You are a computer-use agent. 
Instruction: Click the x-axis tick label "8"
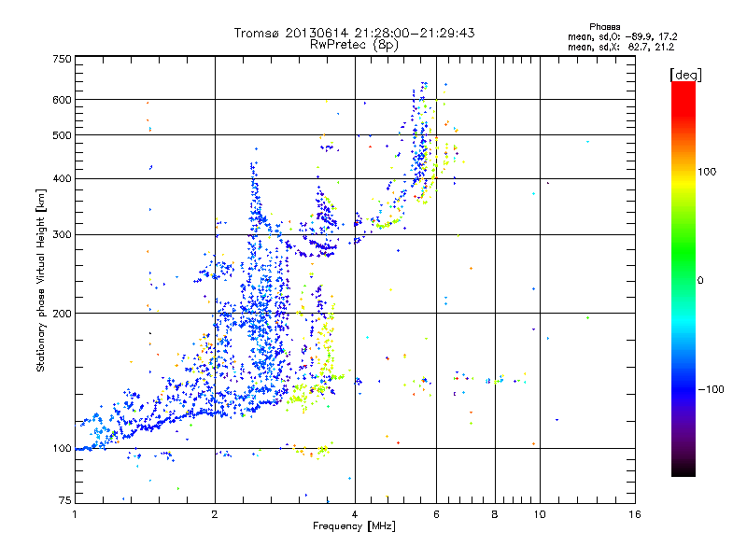(495, 514)
